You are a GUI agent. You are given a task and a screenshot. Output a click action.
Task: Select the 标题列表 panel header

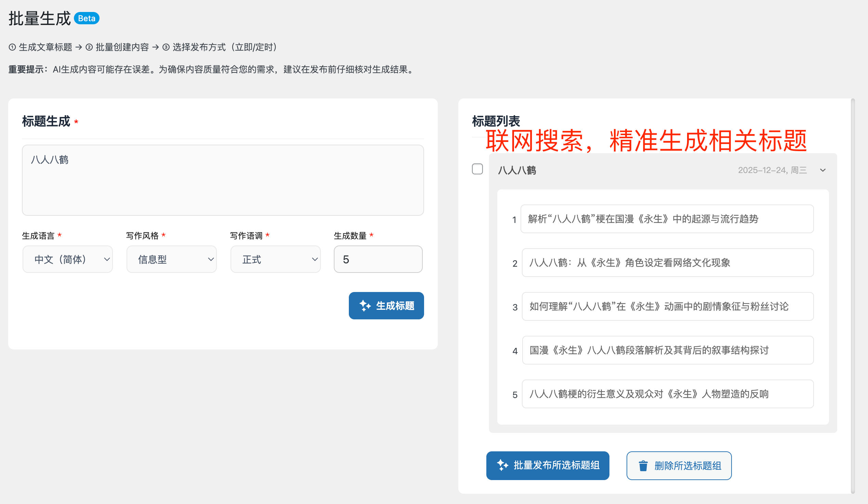pos(496,121)
